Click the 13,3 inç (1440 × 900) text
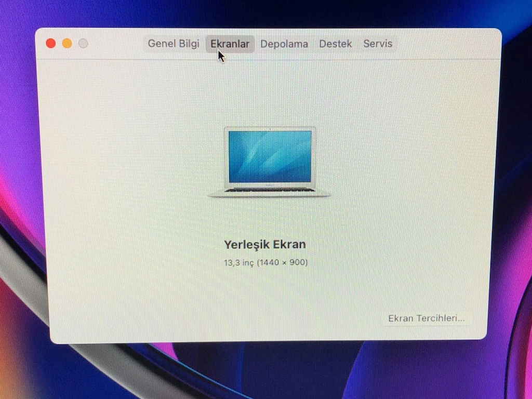The width and height of the screenshot is (532, 399). (265, 262)
